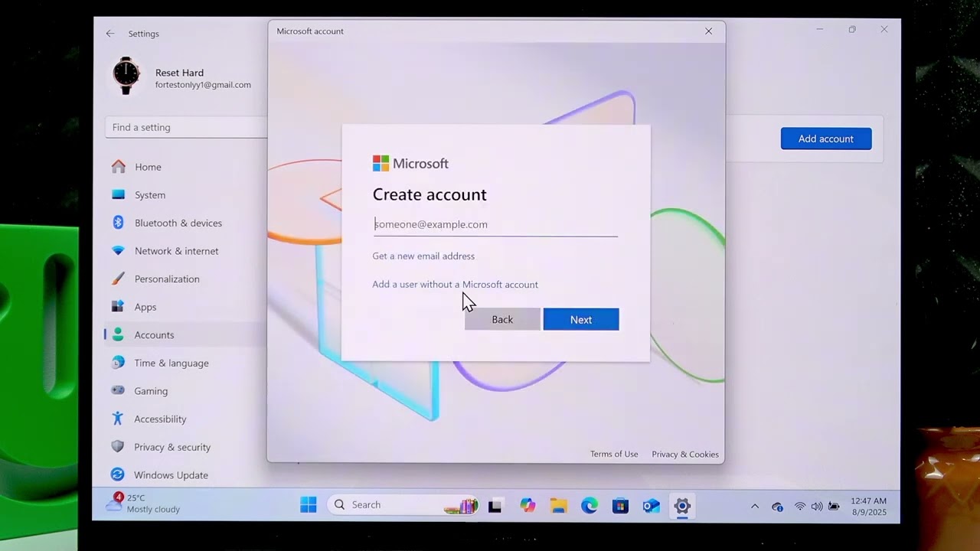Click the Accounts person icon in sidebar
Image resolution: width=980 pixels, height=551 pixels.
pyautogui.click(x=118, y=334)
